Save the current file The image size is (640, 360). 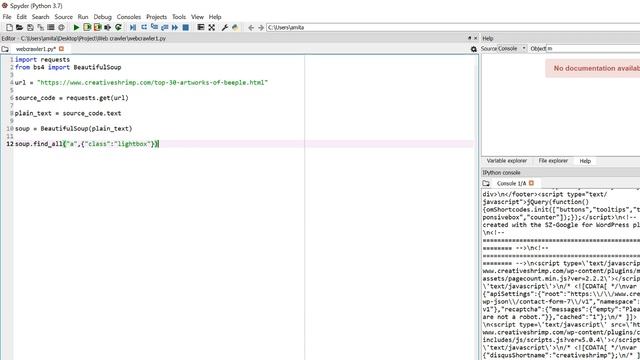pos(30,27)
